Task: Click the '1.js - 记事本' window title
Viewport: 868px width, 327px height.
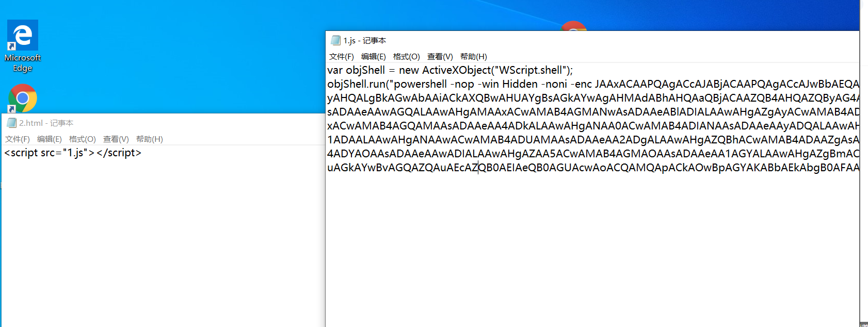Action: [x=365, y=40]
